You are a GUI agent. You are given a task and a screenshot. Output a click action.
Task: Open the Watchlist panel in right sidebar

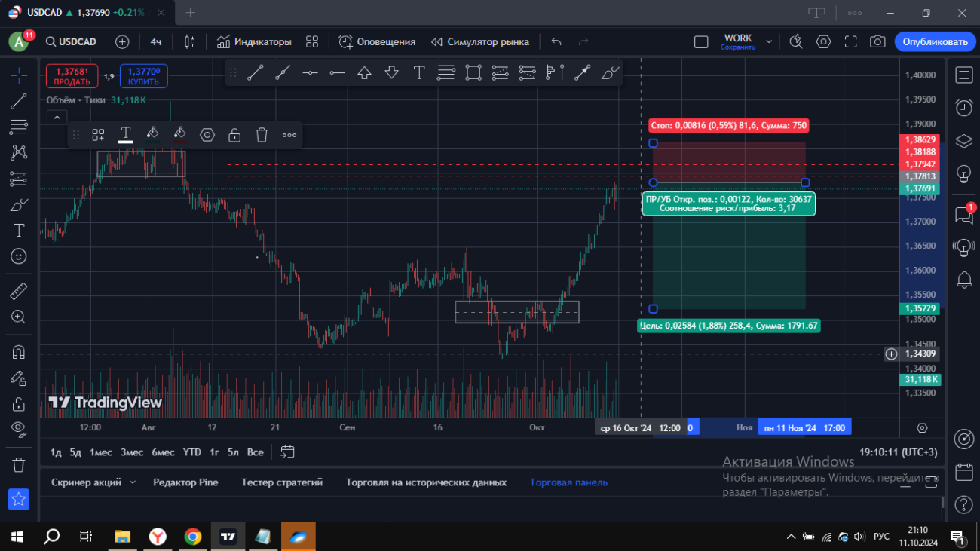point(963,75)
